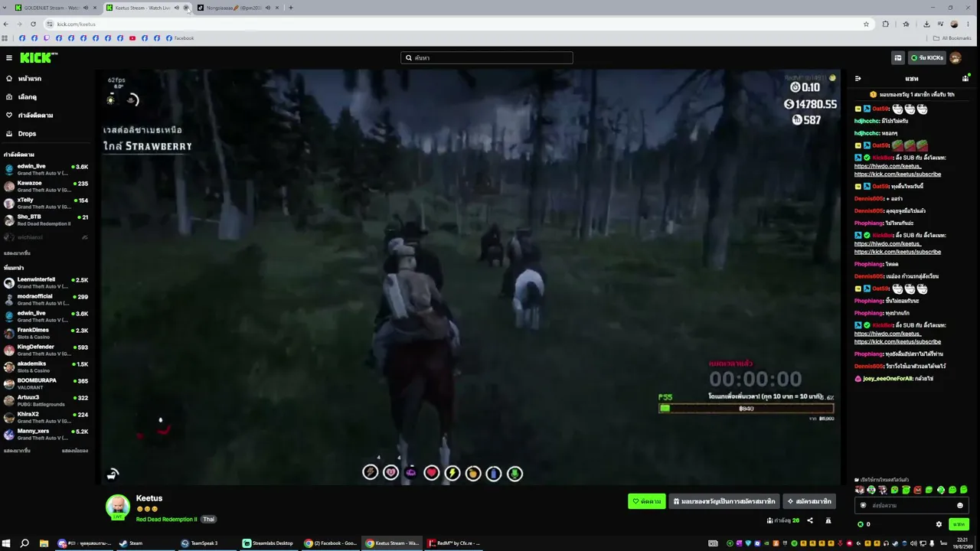The height and width of the screenshot is (551, 980).
Task: Open FrankDimes recommended channel
Action: coord(46,333)
